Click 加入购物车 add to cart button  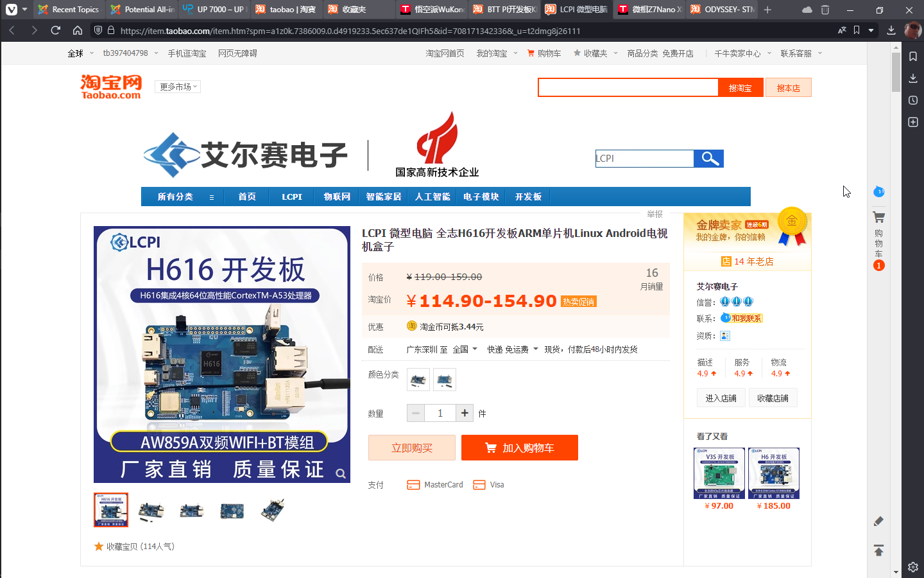(520, 448)
